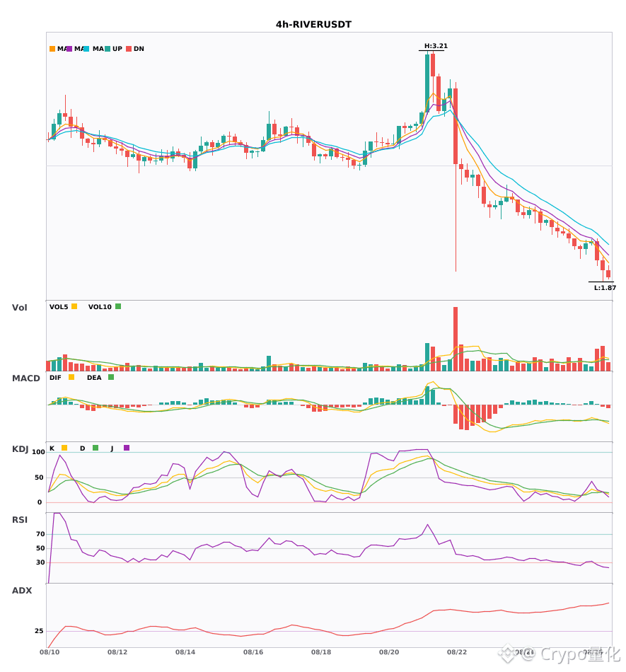Click the tallest red volume bar
The height and width of the screenshot is (672, 626).
(456, 339)
